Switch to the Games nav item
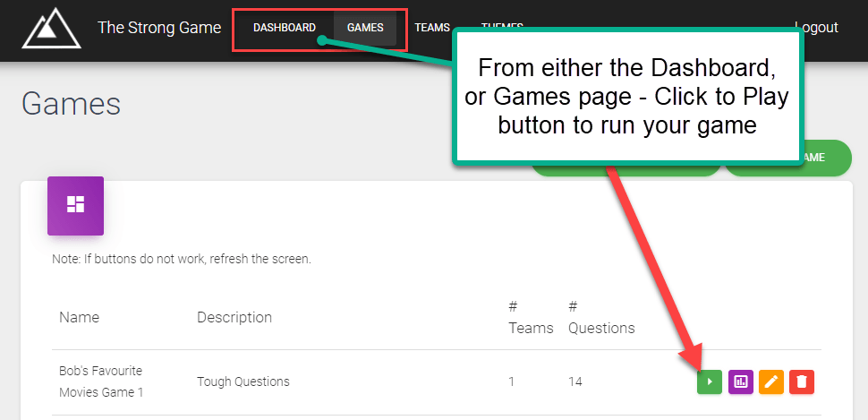 click(x=365, y=28)
